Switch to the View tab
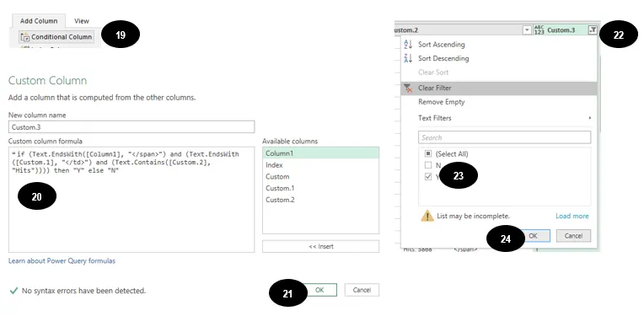 [81, 21]
